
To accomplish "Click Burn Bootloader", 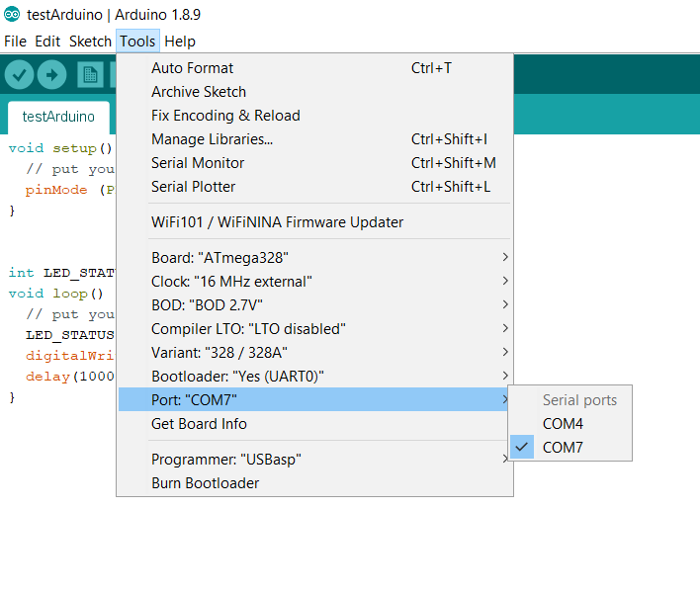I will pyautogui.click(x=314, y=482).
